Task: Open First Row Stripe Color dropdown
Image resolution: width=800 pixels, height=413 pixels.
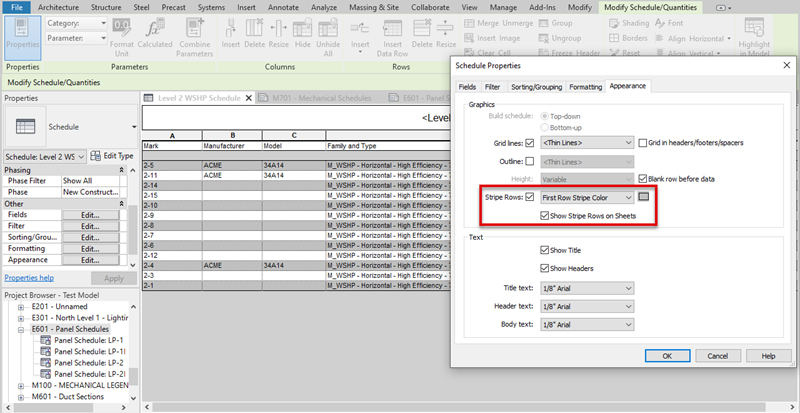Action: 587,197
